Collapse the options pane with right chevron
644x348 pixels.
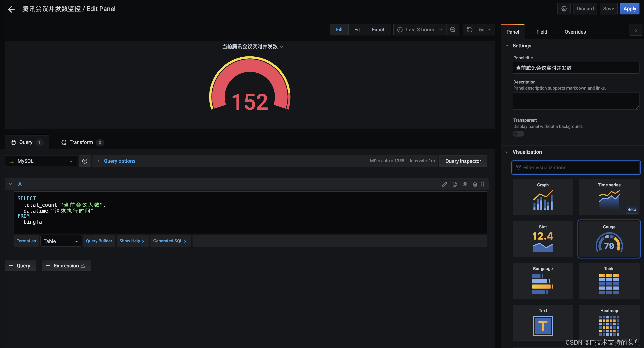[x=636, y=30]
